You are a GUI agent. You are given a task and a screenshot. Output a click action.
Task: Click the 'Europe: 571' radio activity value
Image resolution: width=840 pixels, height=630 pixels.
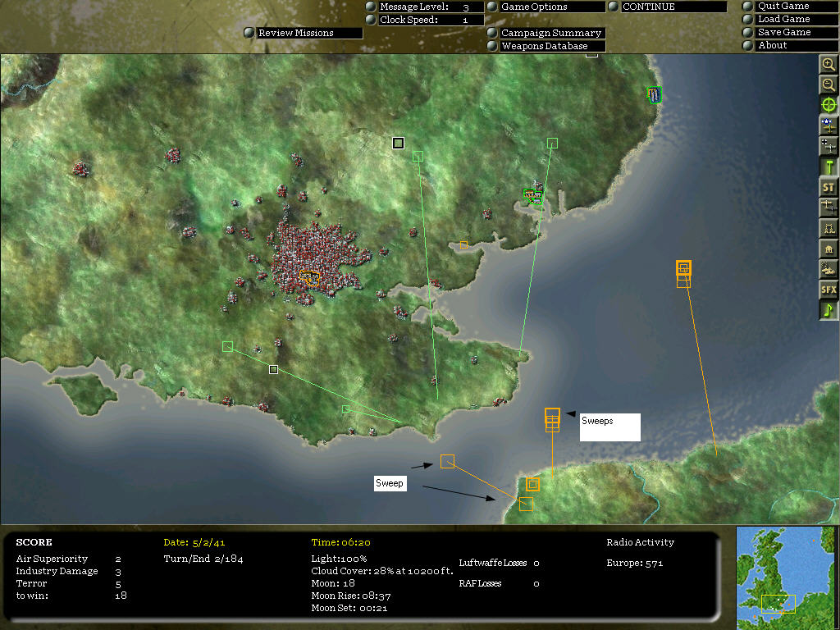pos(635,563)
